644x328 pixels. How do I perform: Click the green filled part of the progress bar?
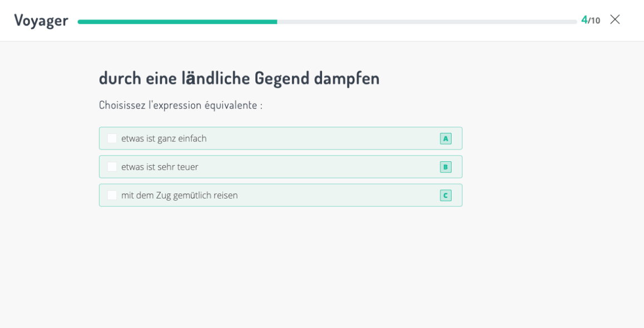[x=178, y=22]
